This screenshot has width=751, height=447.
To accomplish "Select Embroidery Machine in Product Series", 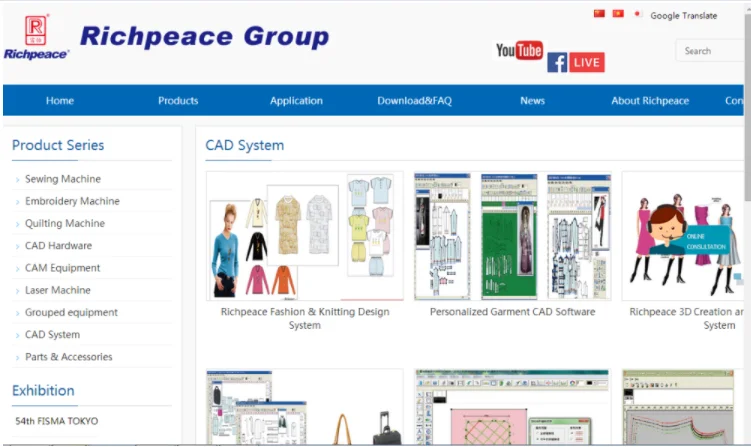I will [72, 201].
